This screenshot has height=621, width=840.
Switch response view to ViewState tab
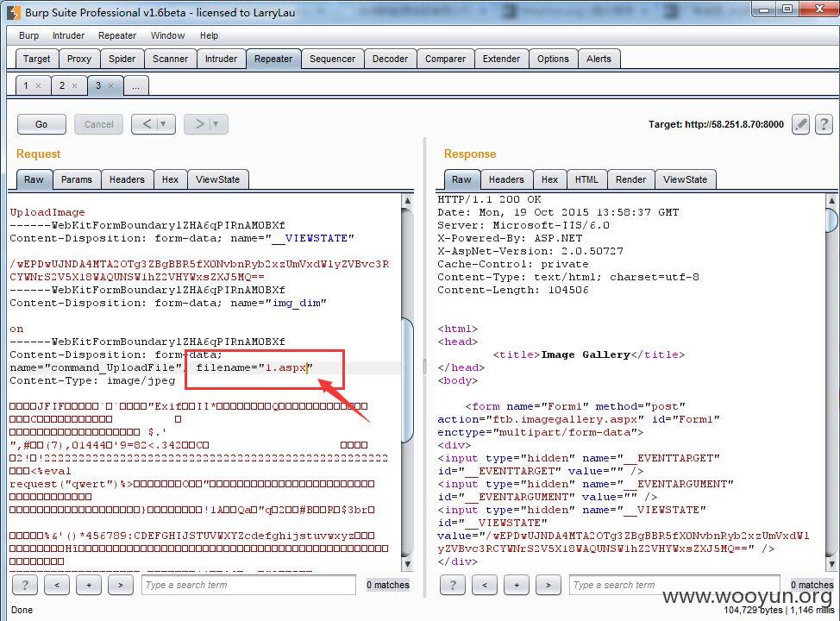click(x=685, y=179)
